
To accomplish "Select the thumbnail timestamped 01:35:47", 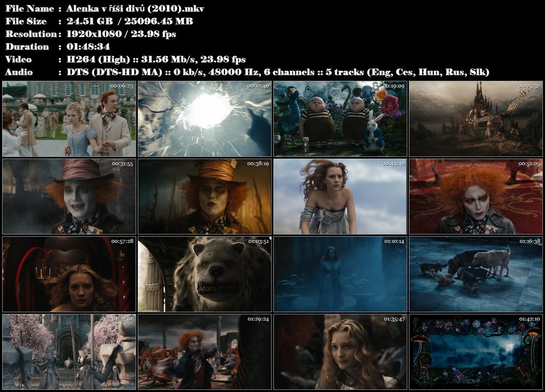I will pos(340,352).
